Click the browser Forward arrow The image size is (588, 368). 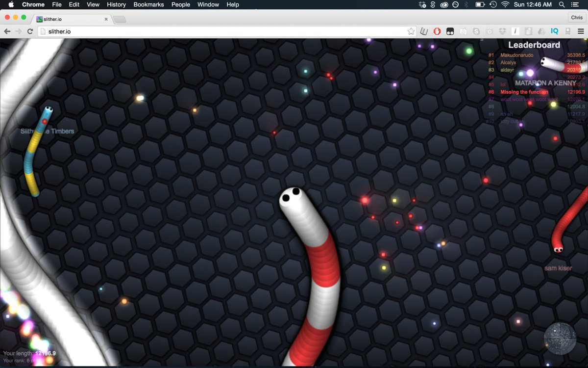coord(19,31)
